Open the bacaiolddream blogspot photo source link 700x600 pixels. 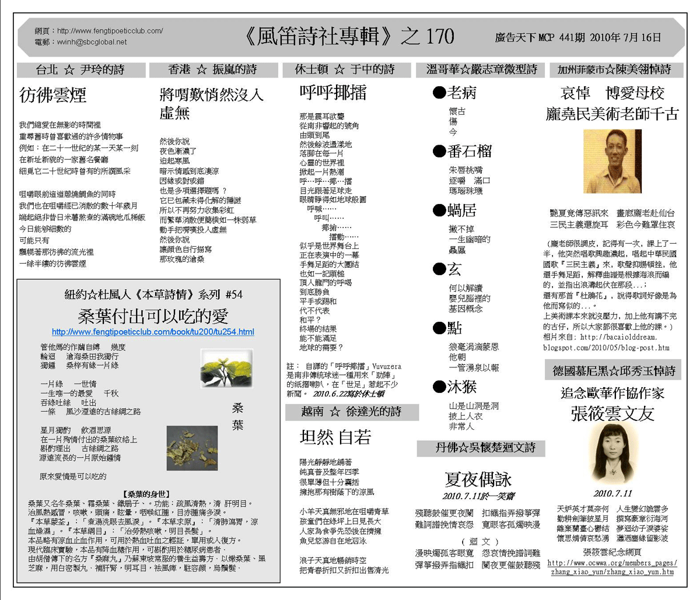[x=606, y=342]
